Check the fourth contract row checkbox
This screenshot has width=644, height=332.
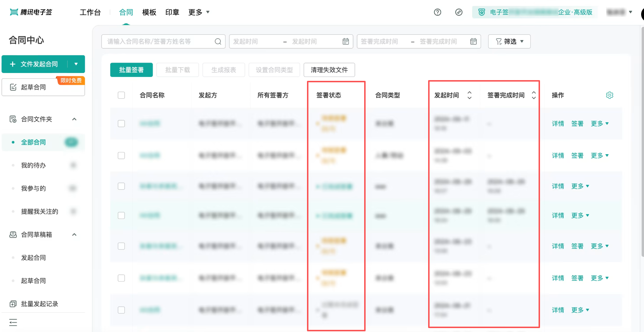[x=122, y=215]
